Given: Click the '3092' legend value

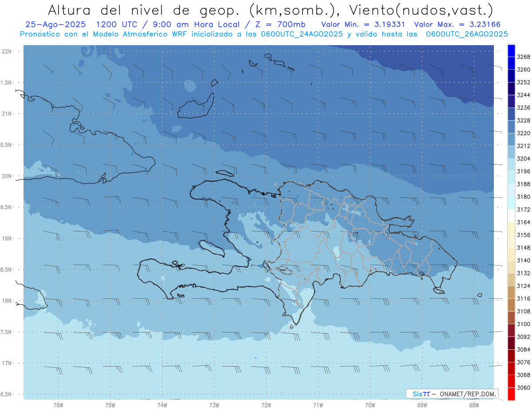Looking at the screenshot, I should 524,337.
